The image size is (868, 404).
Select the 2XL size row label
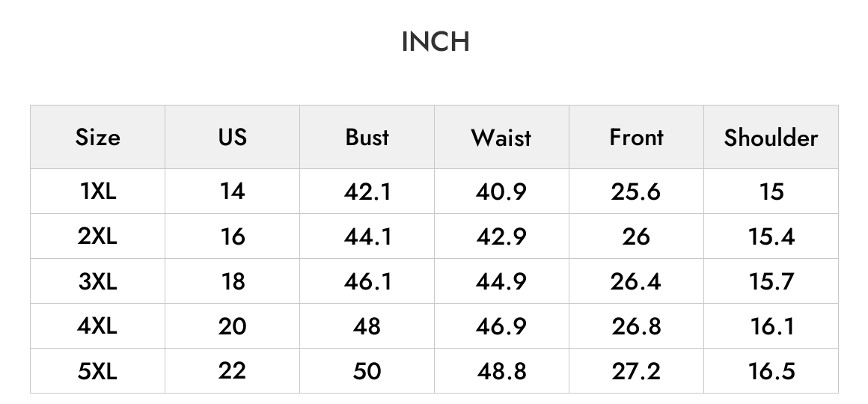[x=97, y=236]
